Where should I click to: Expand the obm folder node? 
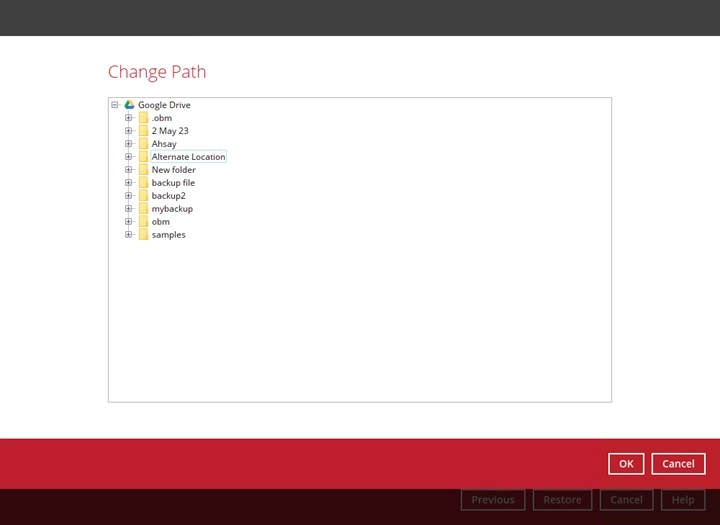pos(129,222)
